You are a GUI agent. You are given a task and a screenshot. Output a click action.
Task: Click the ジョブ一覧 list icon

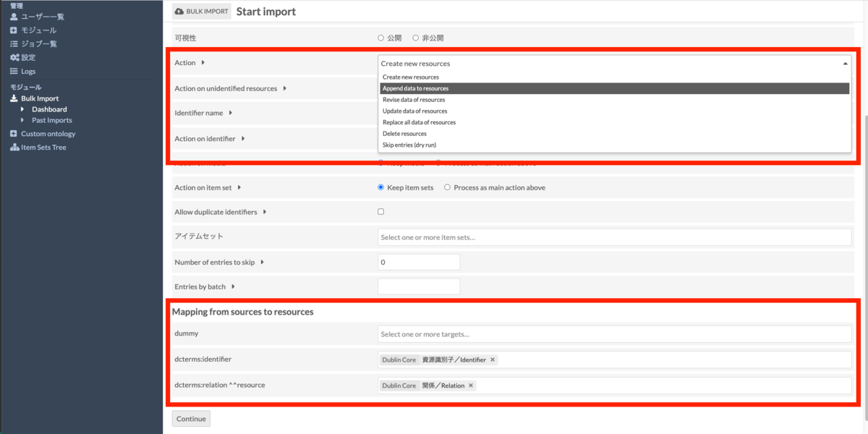click(x=14, y=43)
